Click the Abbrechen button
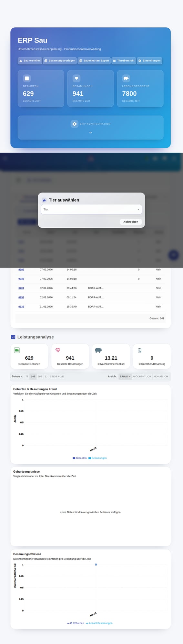 click(131, 222)
